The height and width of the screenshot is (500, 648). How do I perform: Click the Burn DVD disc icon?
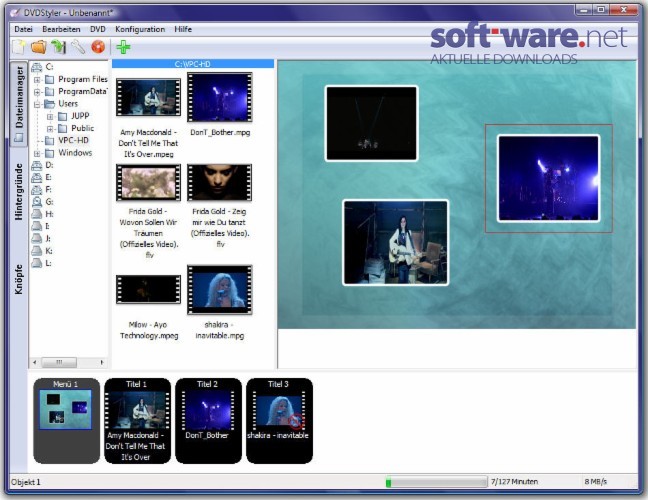pyautogui.click(x=98, y=47)
